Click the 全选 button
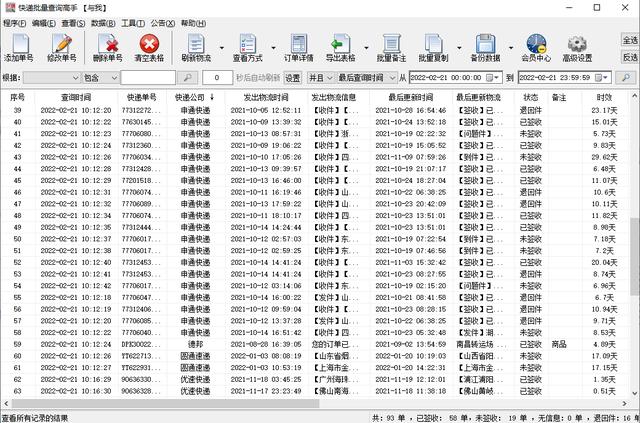The height and width of the screenshot is (423, 640). (x=630, y=40)
